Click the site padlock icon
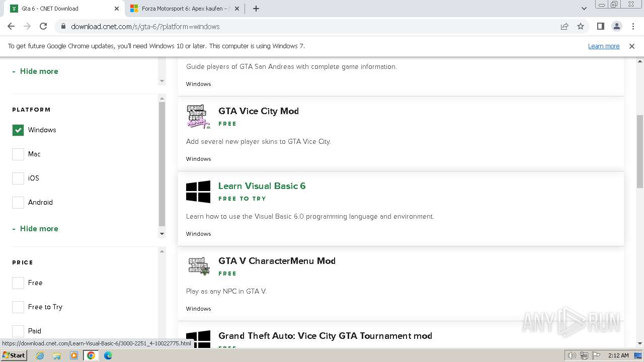Viewport: 644px width, 362px height. [x=63, y=27]
